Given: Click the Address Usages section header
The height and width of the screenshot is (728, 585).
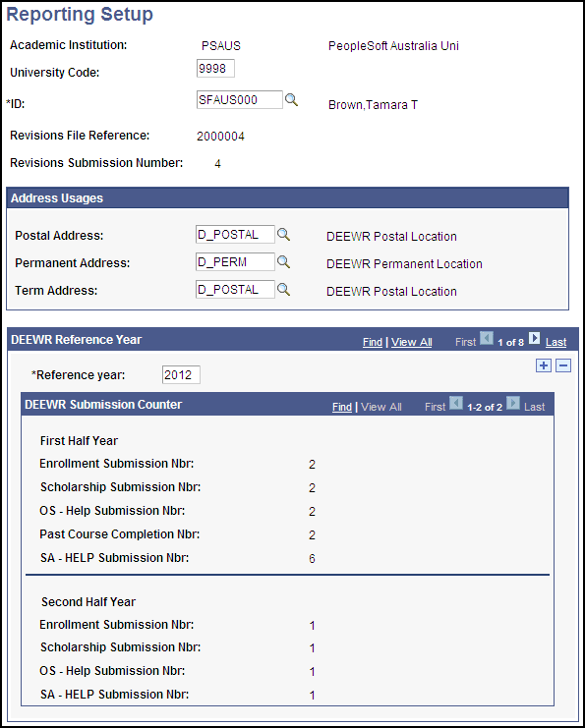Looking at the screenshot, I should pyautogui.click(x=287, y=198).
